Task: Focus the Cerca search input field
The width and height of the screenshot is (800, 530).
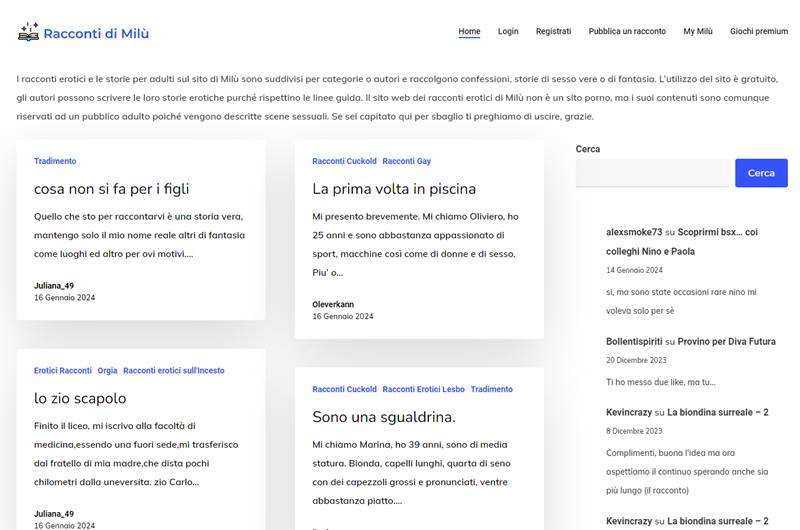Action: (x=653, y=173)
